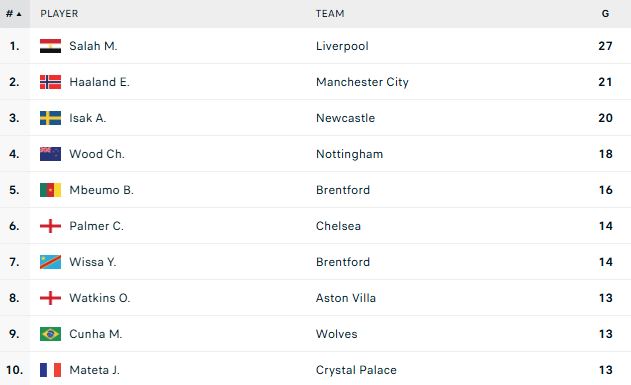This screenshot has height=385, width=631.
Task: Select Haaland's goal count 21
Action: point(605,82)
